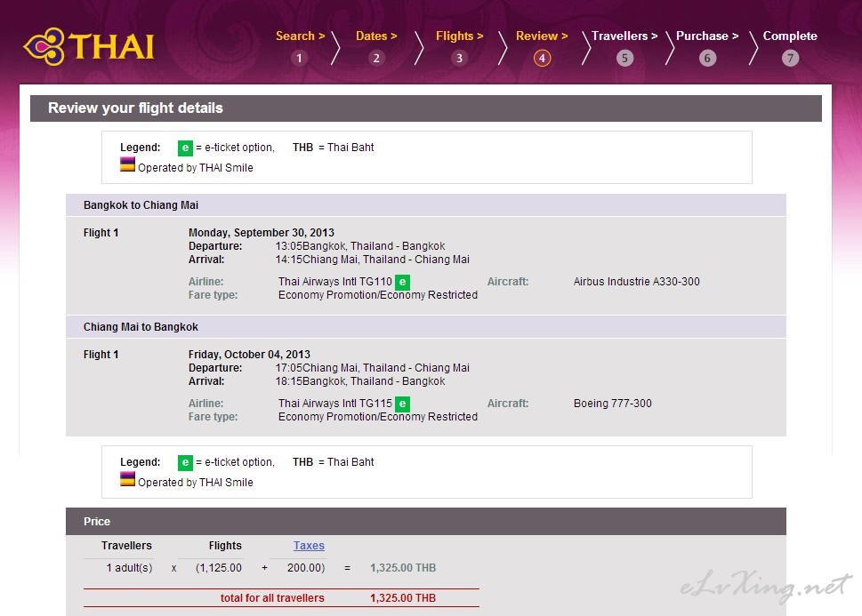The width and height of the screenshot is (862, 616).
Task: Return to the Dates step
Action: coord(376,36)
